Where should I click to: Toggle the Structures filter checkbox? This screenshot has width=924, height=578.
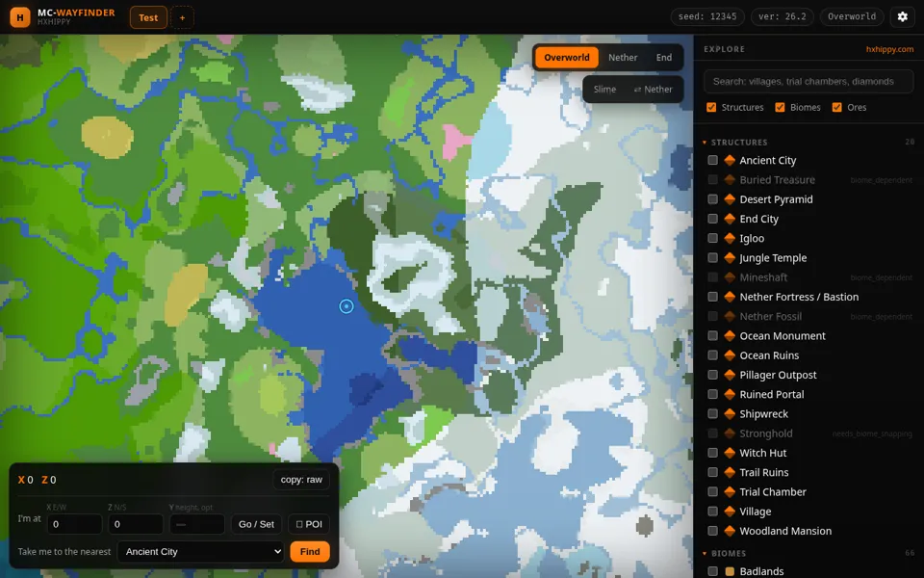click(x=711, y=107)
